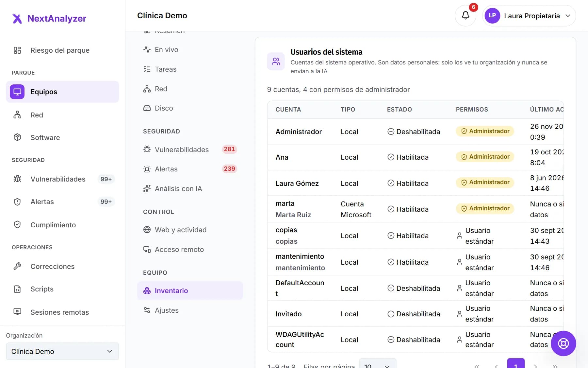Click the Riesgo del parque dashboard icon
The height and width of the screenshot is (368, 588).
(x=17, y=50)
